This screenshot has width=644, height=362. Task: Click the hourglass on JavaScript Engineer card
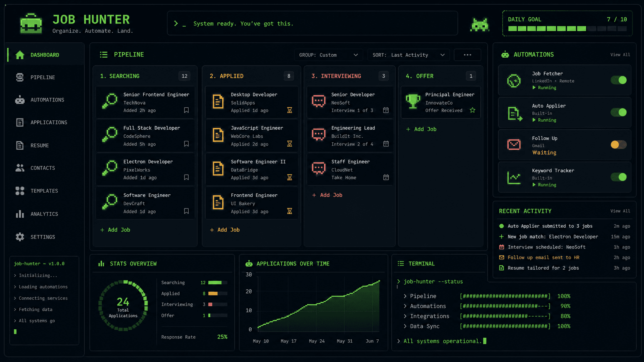[x=290, y=144]
